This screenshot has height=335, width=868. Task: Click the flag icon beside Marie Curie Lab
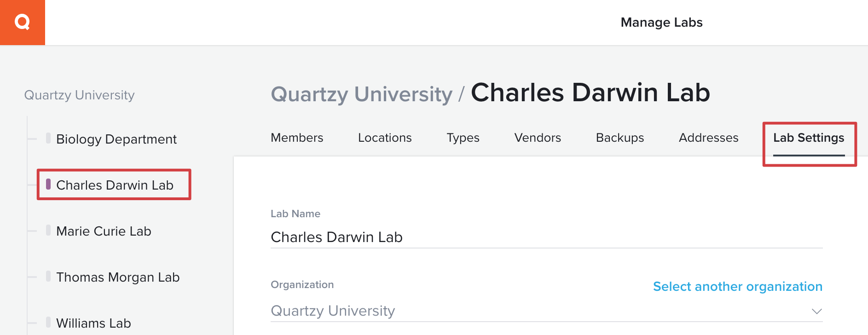48,231
